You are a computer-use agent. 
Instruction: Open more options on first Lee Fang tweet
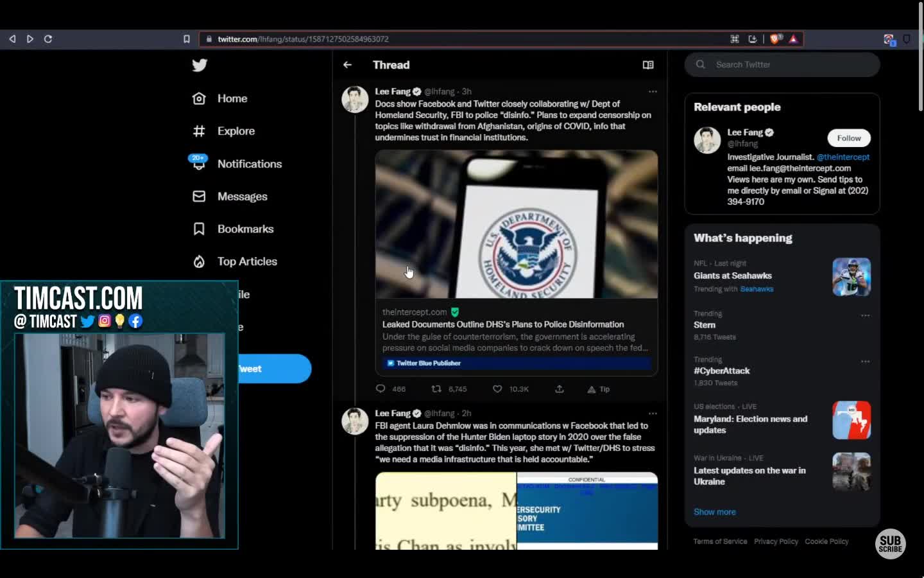click(x=653, y=91)
